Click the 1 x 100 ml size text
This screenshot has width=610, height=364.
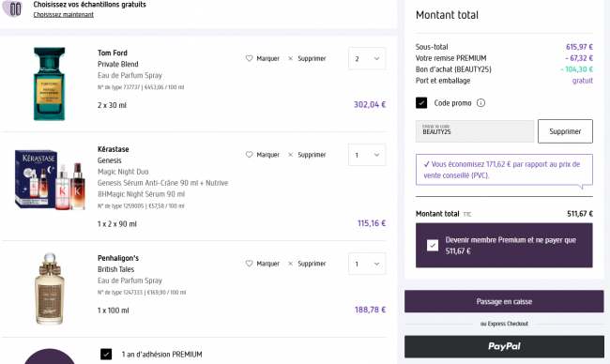click(x=114, y=311)
